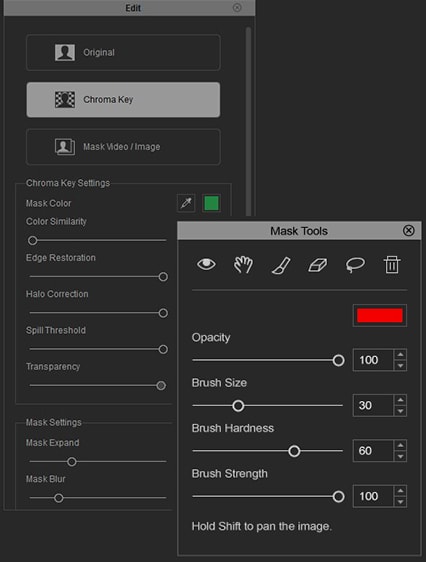426x562 pixels.
Task: Select the lasso tool
Action: [x=355, y=265]
